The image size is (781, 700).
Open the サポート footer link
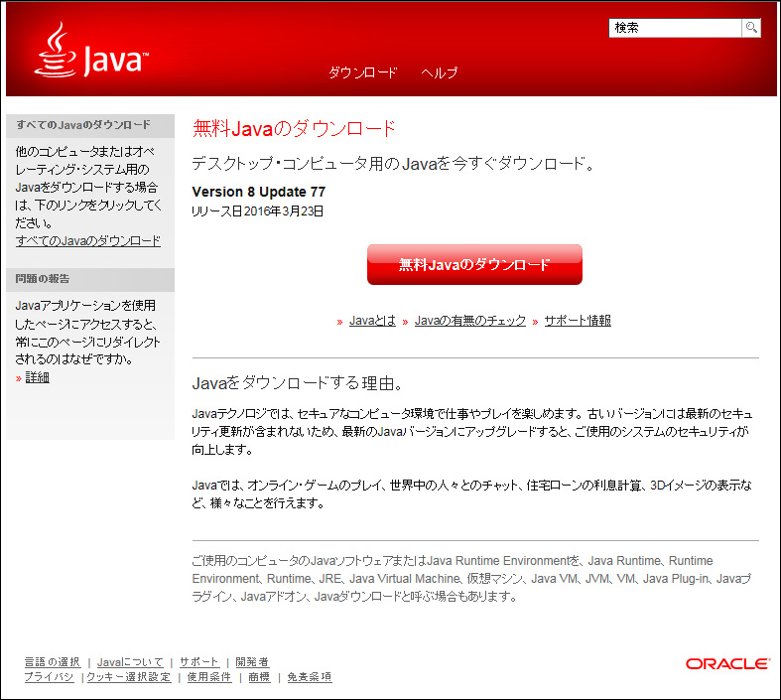199,662
